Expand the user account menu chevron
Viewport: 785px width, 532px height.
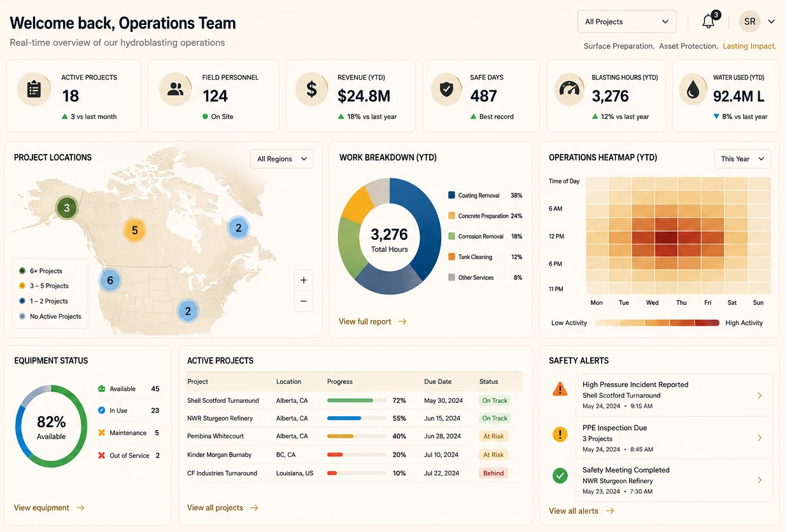click(772, 22)
